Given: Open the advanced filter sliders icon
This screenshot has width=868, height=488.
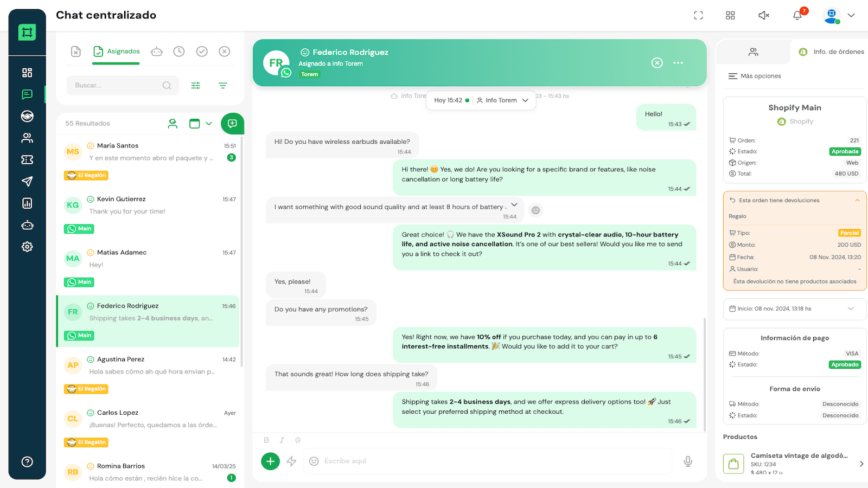Looking at the screenshot, I should (195, 85).
